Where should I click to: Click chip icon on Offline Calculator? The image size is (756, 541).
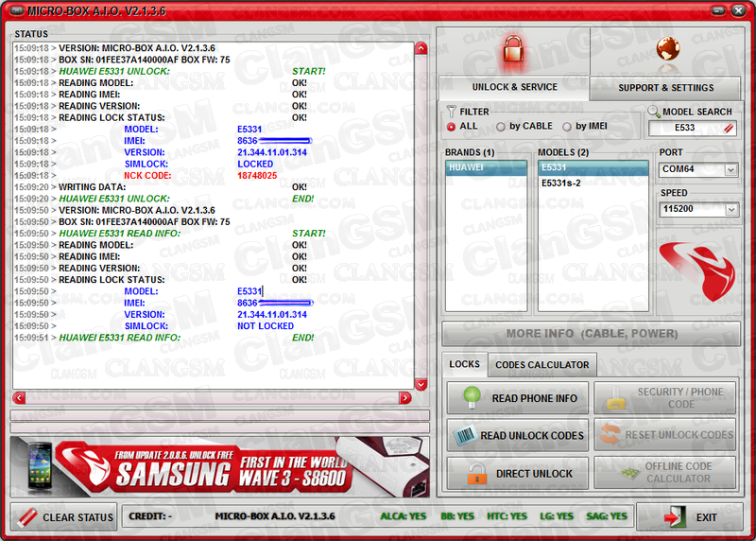629,473
